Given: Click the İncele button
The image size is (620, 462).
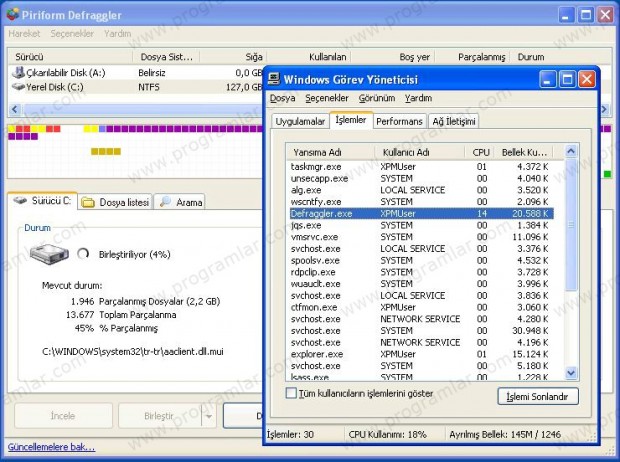Looking at the screenshot, I should (63, 416).
